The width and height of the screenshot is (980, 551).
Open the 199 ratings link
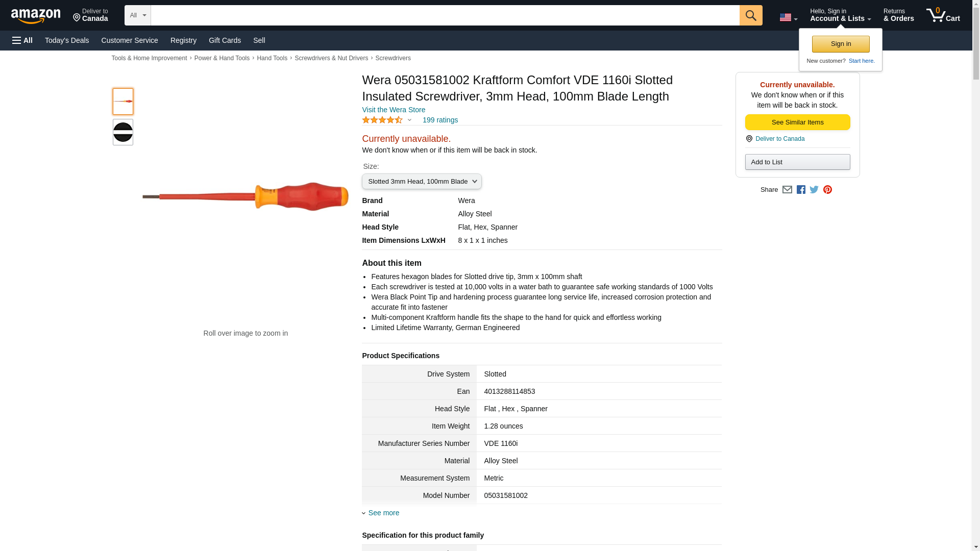pyautogui.click(x=440, y=120)
